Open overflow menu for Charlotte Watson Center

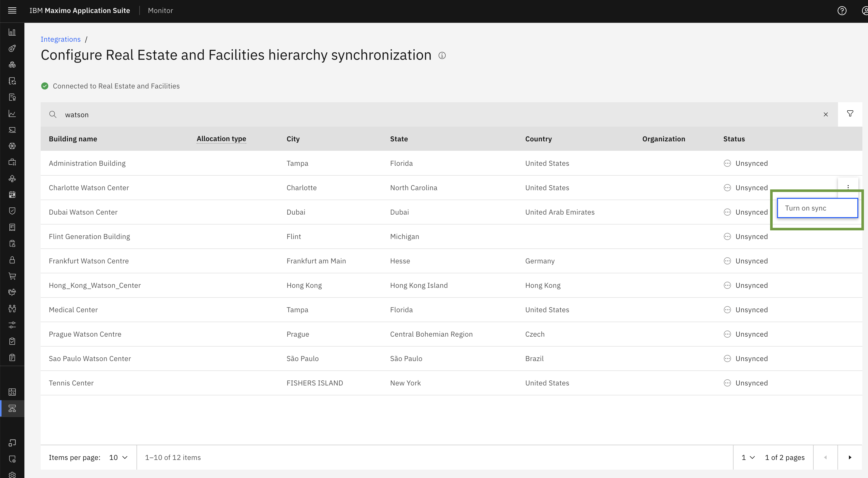coord(848,188)
